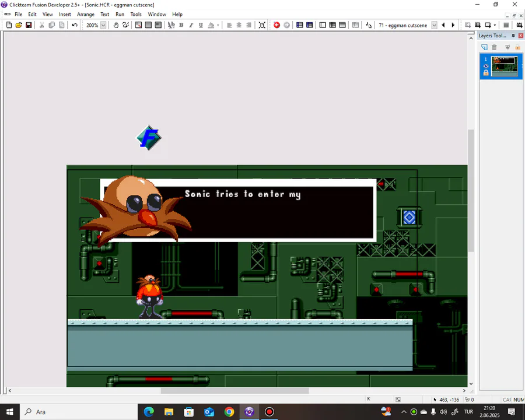Toggle underline text formatting
This screenshot has height=420, width=525.
201,25
